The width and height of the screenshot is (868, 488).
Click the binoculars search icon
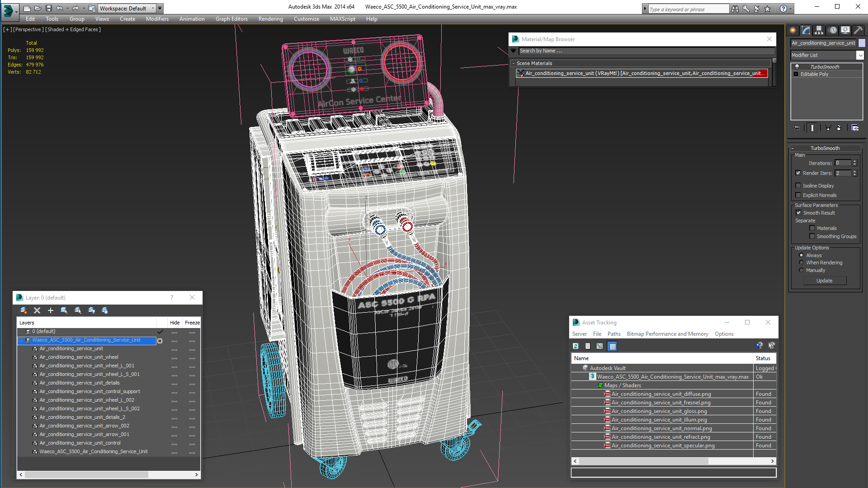click(x=735, y=9)
